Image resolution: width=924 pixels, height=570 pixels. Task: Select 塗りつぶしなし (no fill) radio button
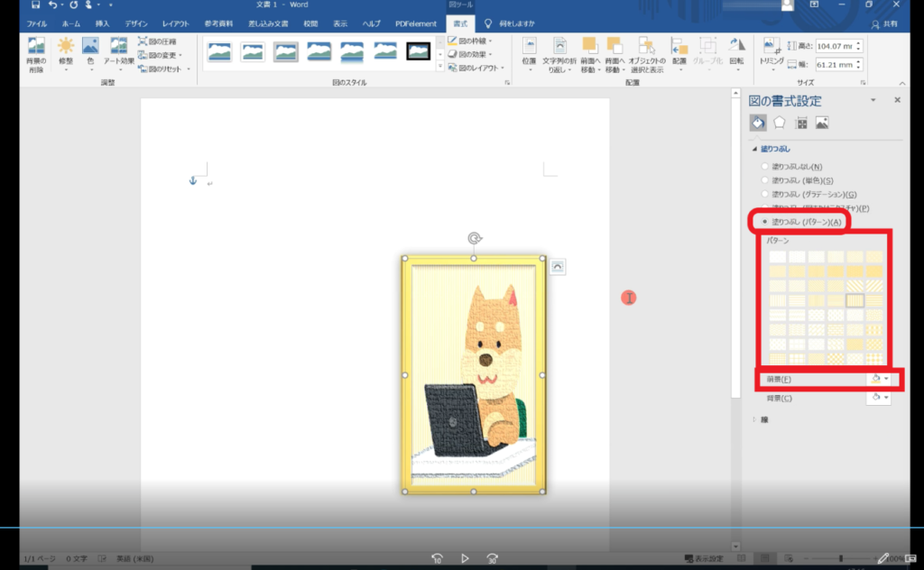766,167
